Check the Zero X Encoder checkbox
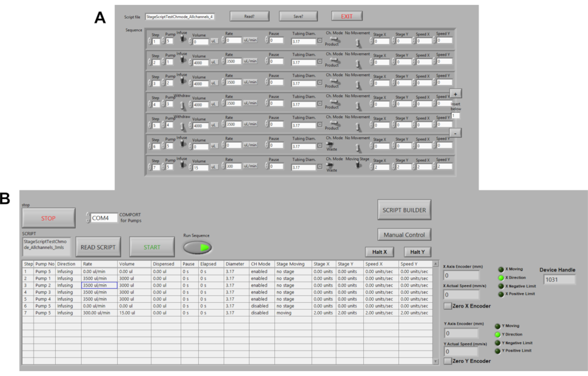 pyautogui.click(x=447, y=306)
